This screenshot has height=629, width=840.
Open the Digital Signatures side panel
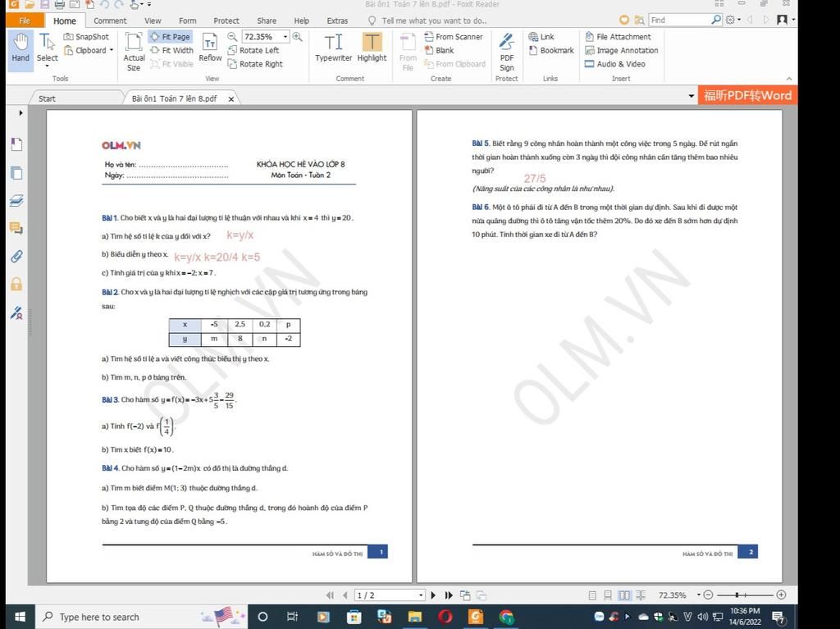[16, 312]
